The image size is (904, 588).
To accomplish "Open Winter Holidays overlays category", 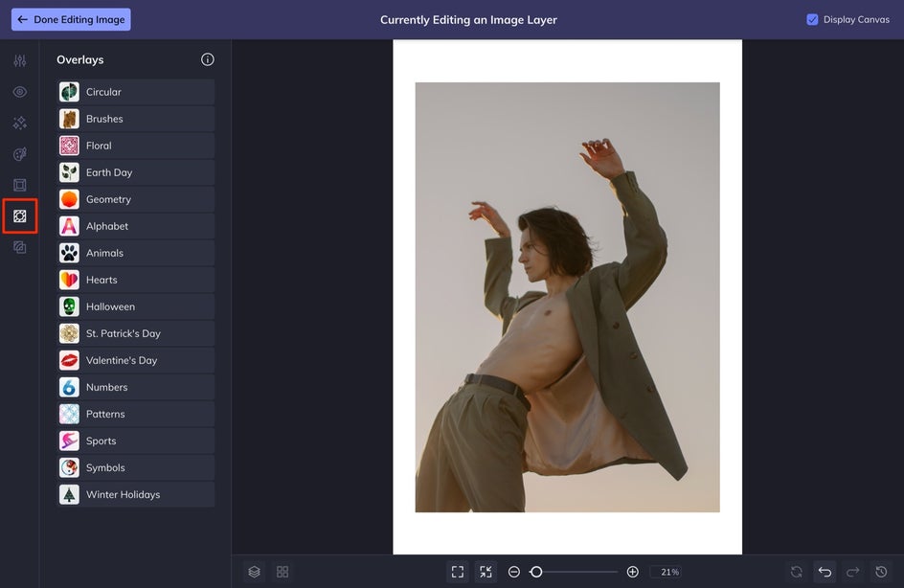I will (137, 494).
